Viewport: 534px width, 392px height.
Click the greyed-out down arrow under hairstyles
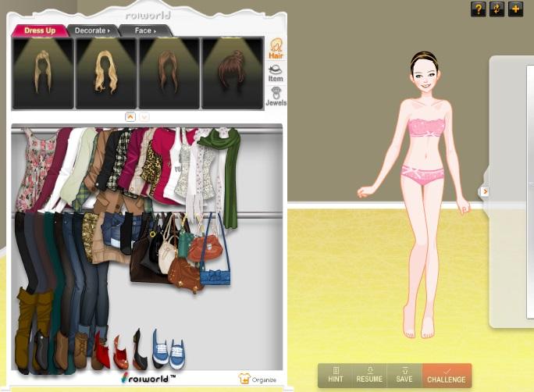(x=144, y=116)
